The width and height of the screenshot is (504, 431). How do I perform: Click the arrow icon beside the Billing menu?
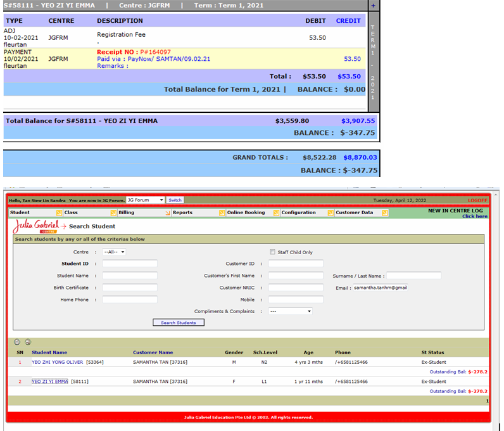(x=168, y=213)
